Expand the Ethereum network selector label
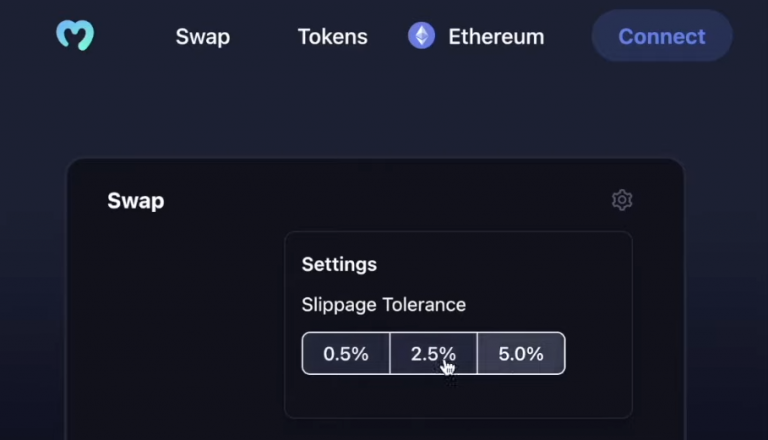Viewport: 768px width, 440px height. pyautogui.click(x=496, y=37)
